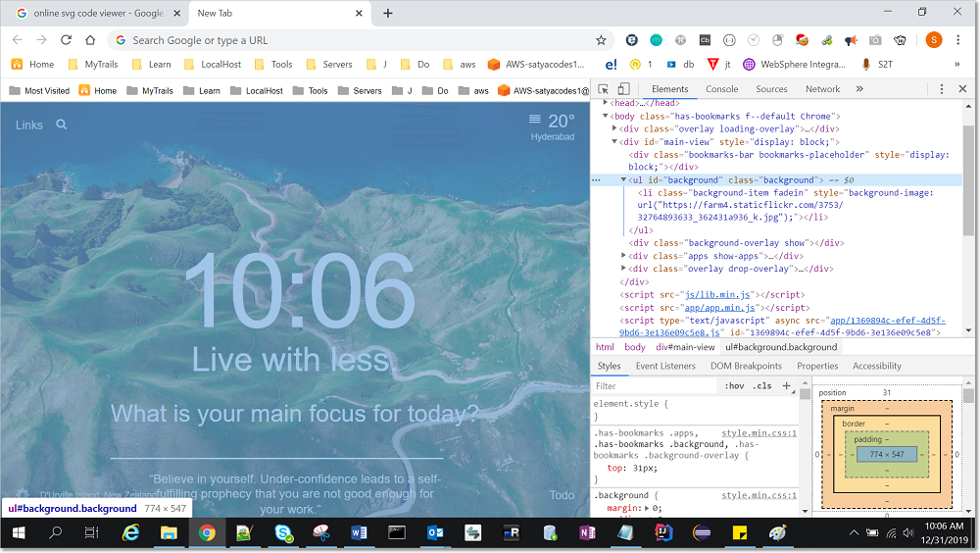The width and height of the screenshot is (980, 553).
Task: Open the Event Listeners tab
Action: coord(665,366)
